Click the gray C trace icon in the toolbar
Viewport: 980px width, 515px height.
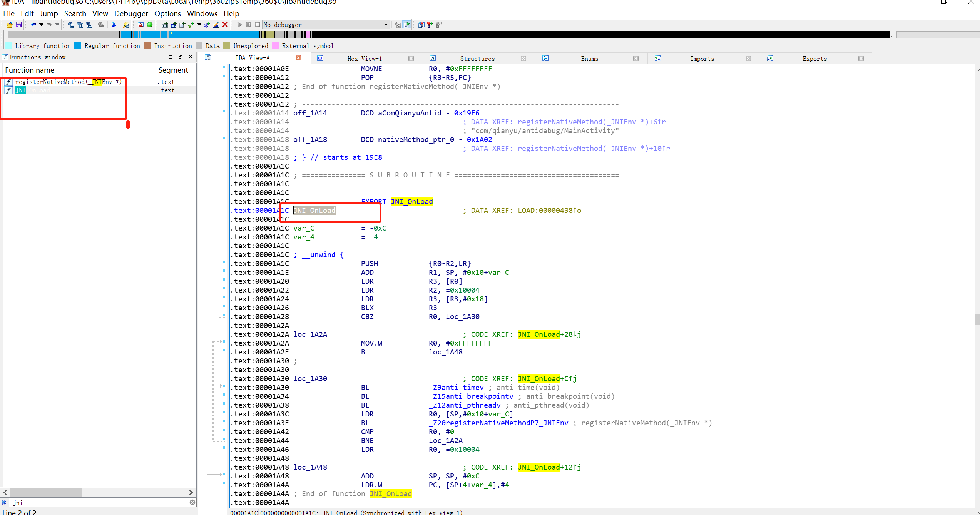398,25
